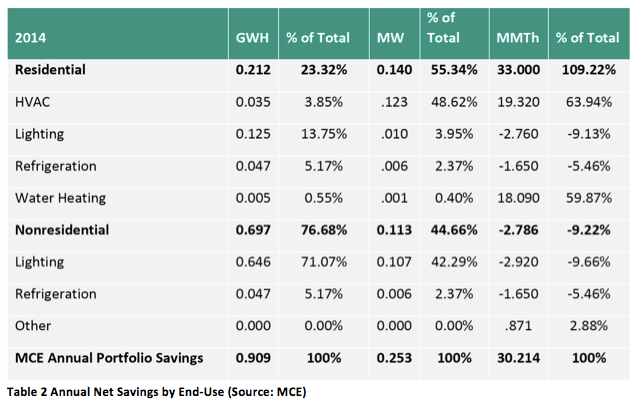Click the 71.07% cell for nonresidential lighting
The image size is (644, 404).
[x=325, y=261]
